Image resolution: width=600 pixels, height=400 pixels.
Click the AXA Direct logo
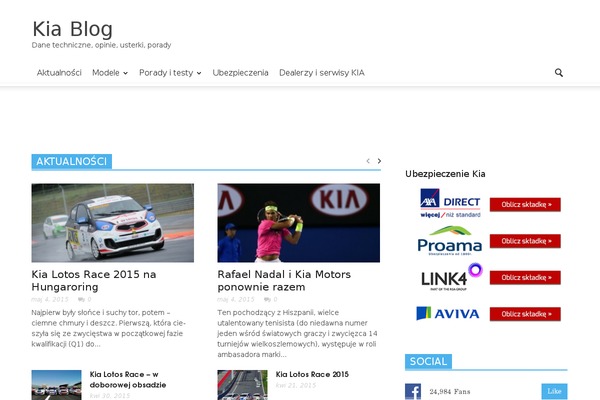(x=450, y=203)
